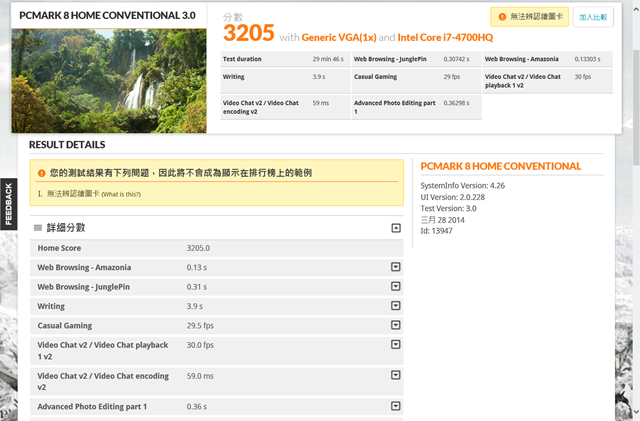
Task: Expand the Web Browsing - JunglePin row
Action: click(396, 286)
